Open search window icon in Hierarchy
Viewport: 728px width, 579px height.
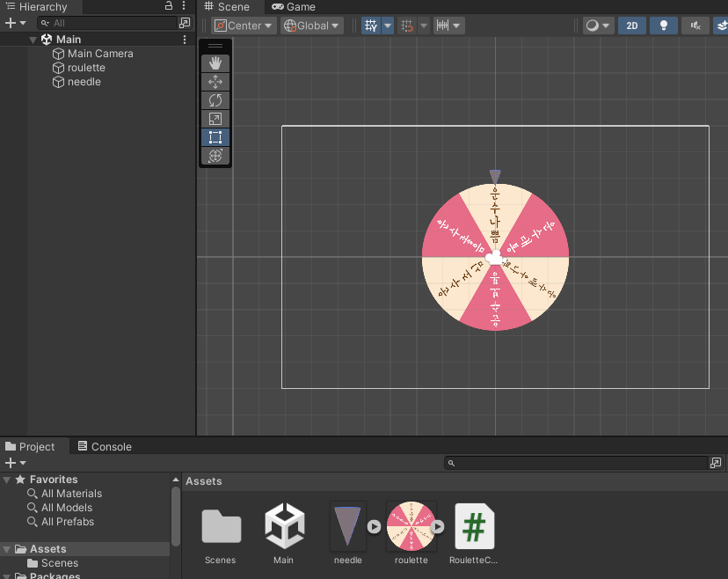coord(185,23)
